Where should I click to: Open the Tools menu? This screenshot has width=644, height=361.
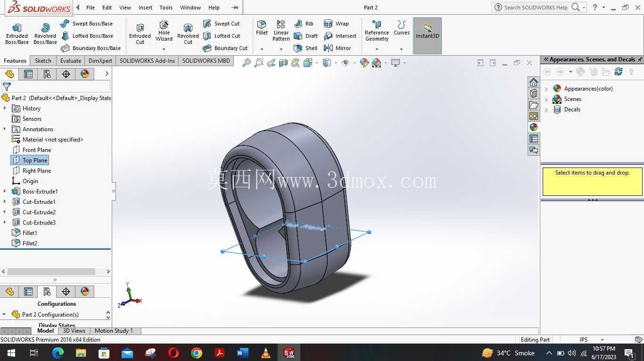click(x=166, y=8)
